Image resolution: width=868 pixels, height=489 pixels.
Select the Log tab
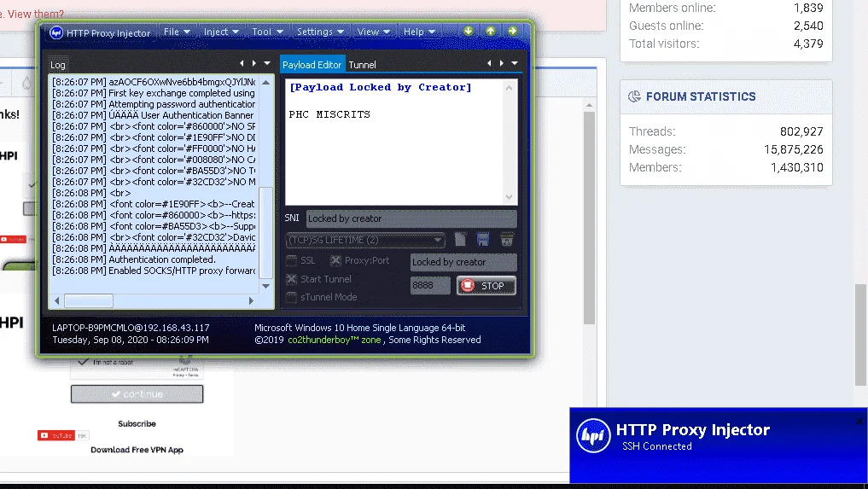[57, 65]
